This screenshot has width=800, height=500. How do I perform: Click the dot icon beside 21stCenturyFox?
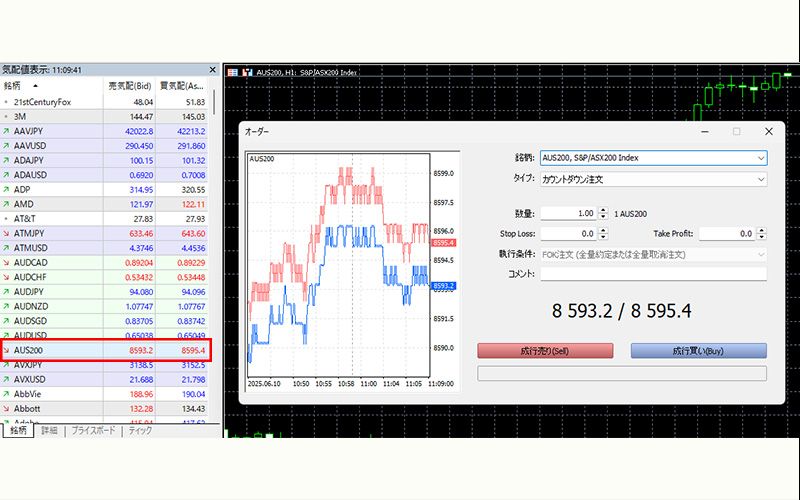tap(6, 102)
